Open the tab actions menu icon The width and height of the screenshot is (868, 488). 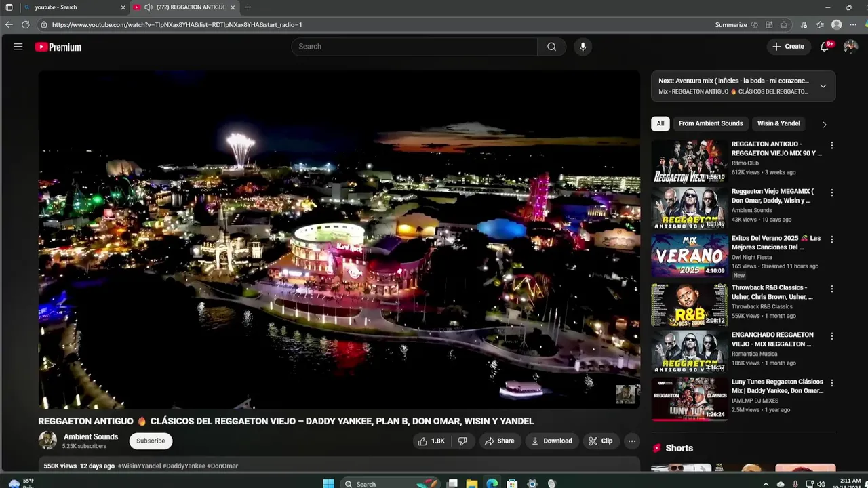[x=9, y=7]
